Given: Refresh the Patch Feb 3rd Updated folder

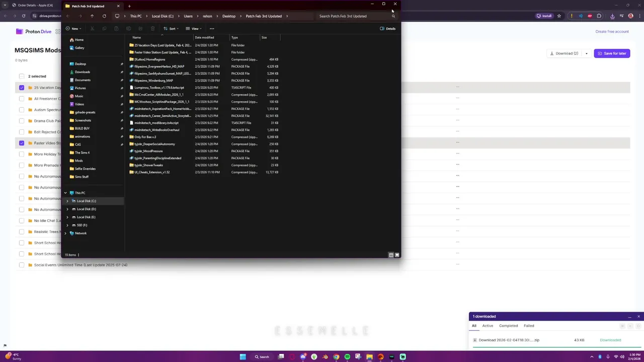Looking at the screenshot, I should [104, 16].
